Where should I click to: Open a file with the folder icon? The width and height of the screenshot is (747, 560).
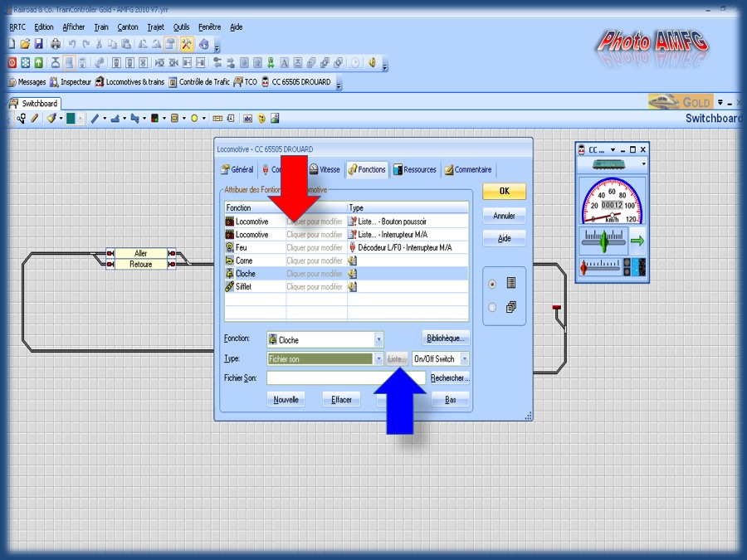[x=25, y=44]
